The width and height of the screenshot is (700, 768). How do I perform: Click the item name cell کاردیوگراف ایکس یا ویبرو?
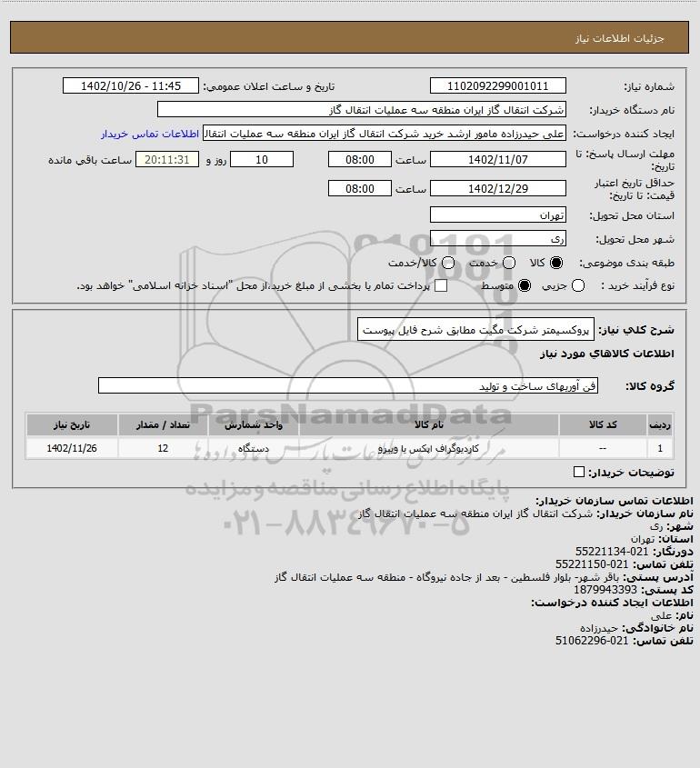pos(428,448)
